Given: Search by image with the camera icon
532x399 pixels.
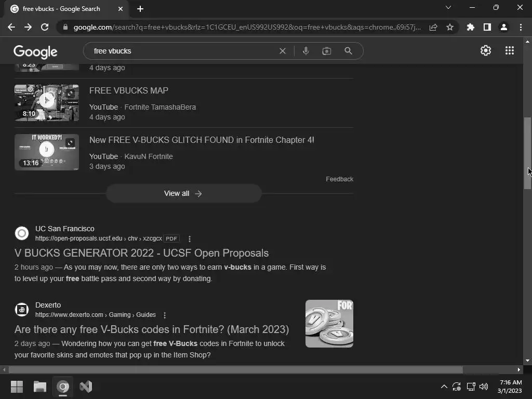Looking at the screenshot, I should (326, 51).
